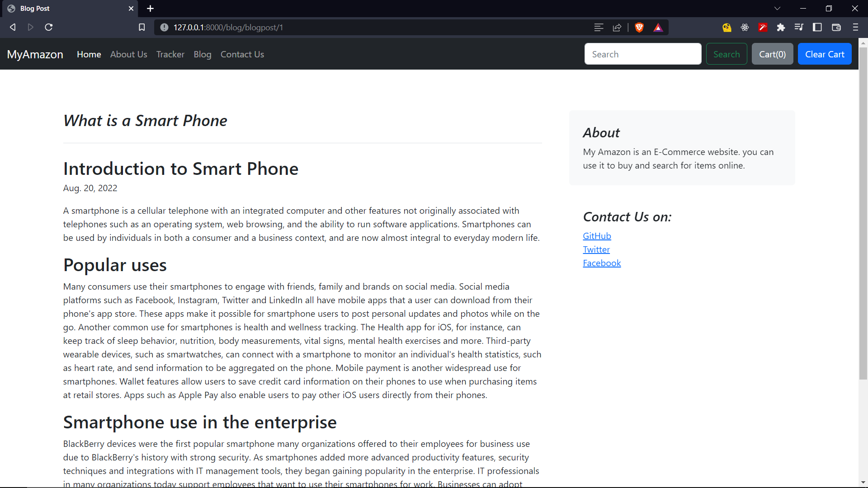868x488 pixels.
Task: Click inside the Search field
Action: point(643,54)
